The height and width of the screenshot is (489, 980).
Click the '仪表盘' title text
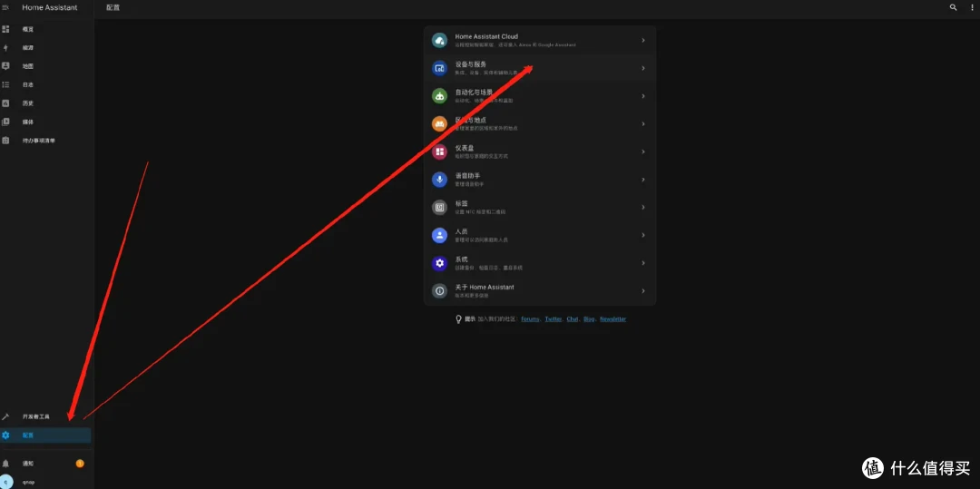coord(465,148)
